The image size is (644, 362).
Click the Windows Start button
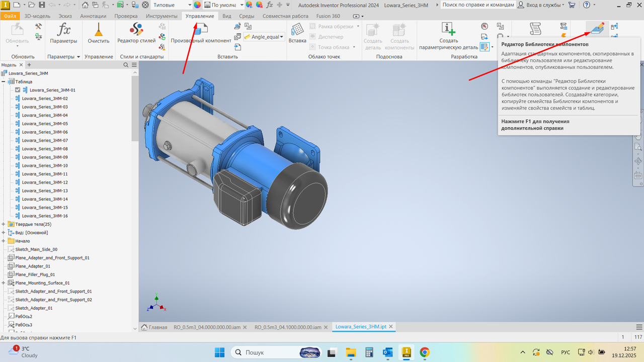pyautogui.click(x=220, y=352)
